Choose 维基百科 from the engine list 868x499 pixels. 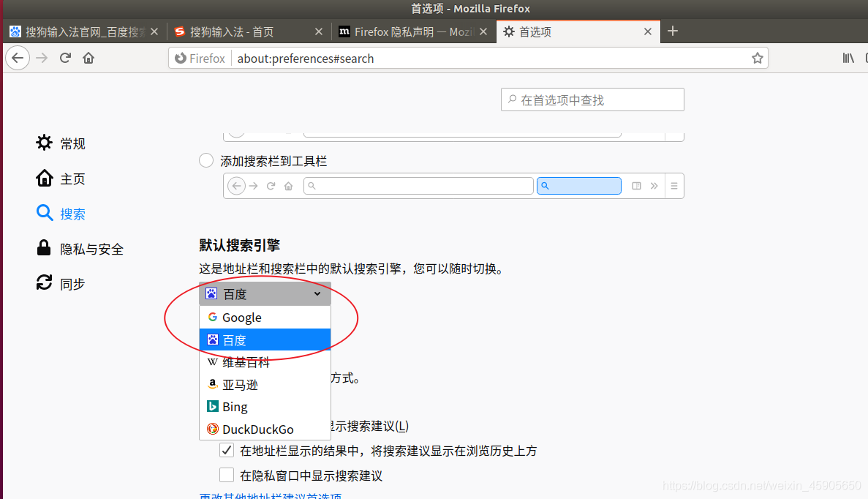[265, 362]
